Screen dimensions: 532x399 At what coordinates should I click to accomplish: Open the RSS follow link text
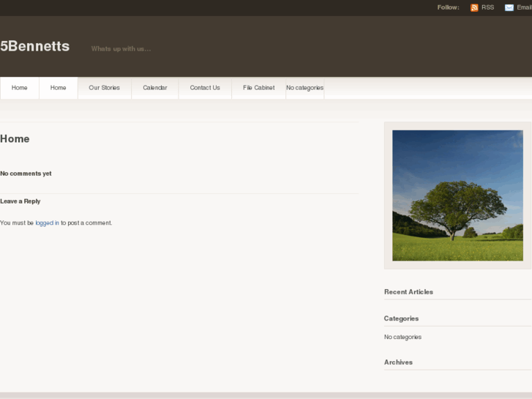[x=487, y=7]
